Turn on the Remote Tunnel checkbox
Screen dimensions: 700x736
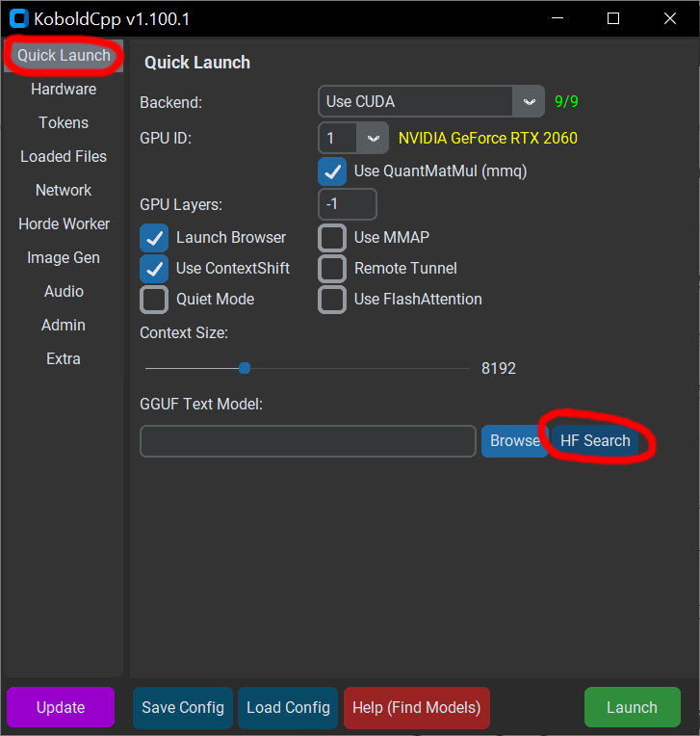point(332,269)
